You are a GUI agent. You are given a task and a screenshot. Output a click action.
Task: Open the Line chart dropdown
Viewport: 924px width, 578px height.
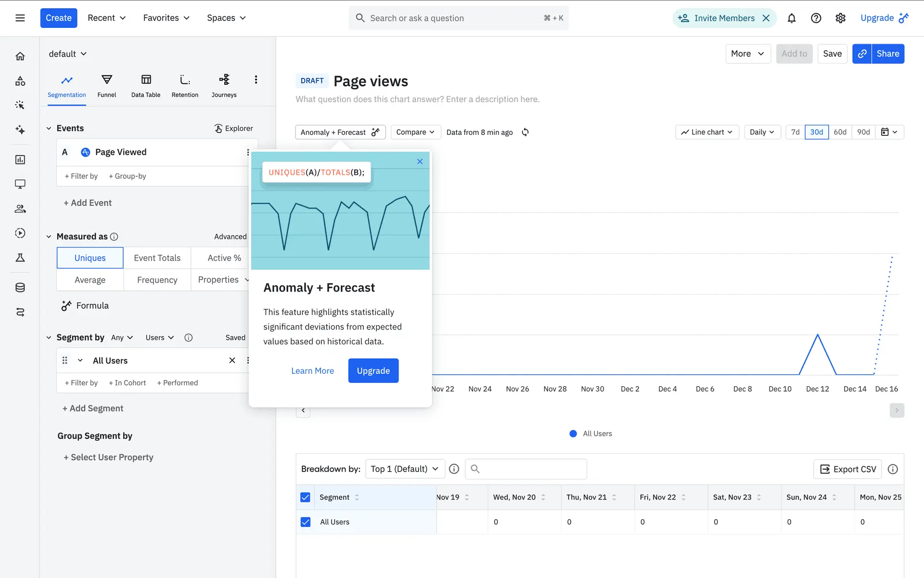click(x=706, y=132)
